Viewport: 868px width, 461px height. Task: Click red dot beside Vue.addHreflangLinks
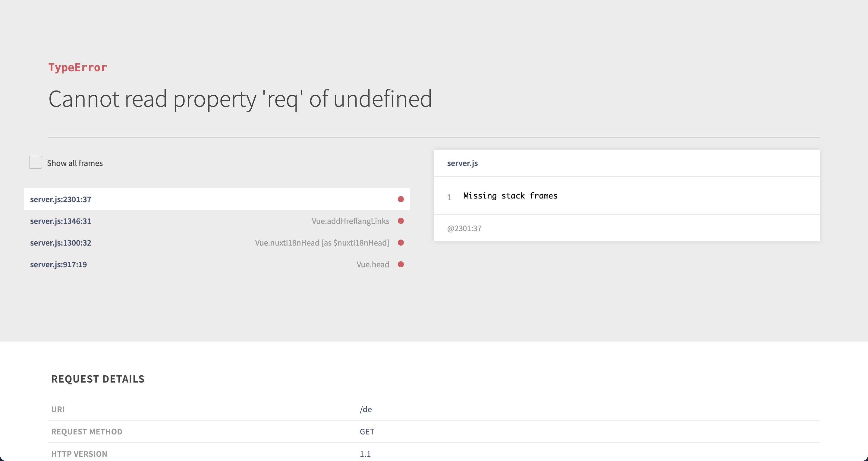401,221
